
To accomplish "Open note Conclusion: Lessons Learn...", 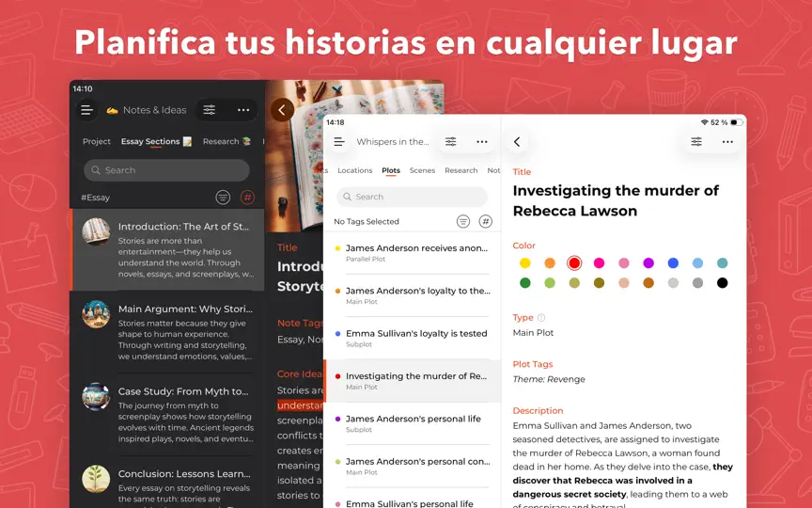I will coord(168,482).
